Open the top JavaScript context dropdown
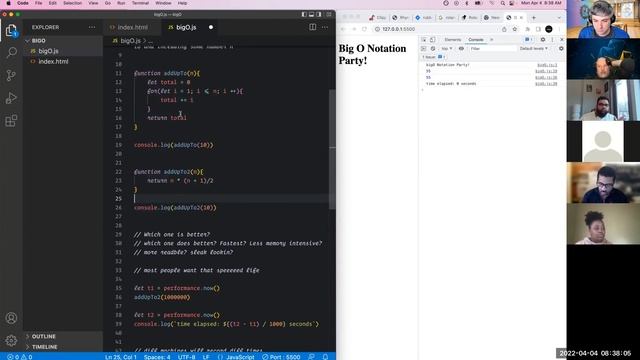Viewport: 640px width, 360px height. point(447,49)
